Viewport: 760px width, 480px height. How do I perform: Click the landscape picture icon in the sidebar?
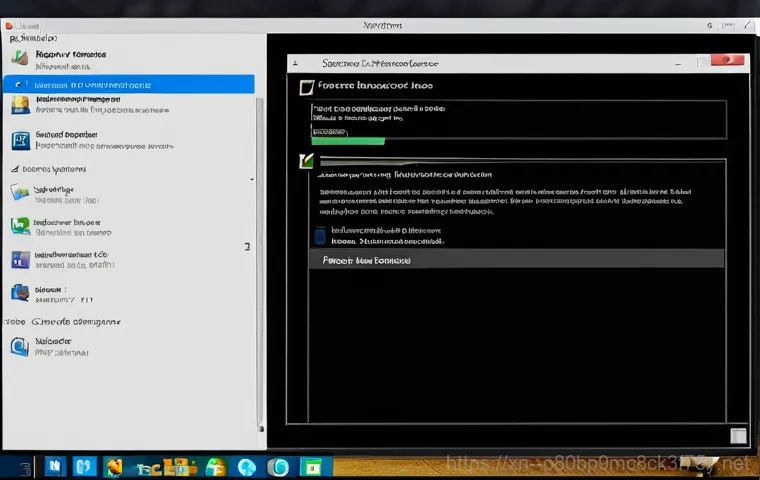(x=20, y=192)
